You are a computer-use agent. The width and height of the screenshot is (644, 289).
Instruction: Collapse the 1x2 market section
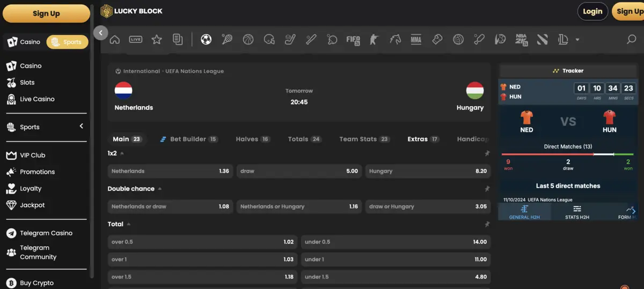(x=122, y=153)
